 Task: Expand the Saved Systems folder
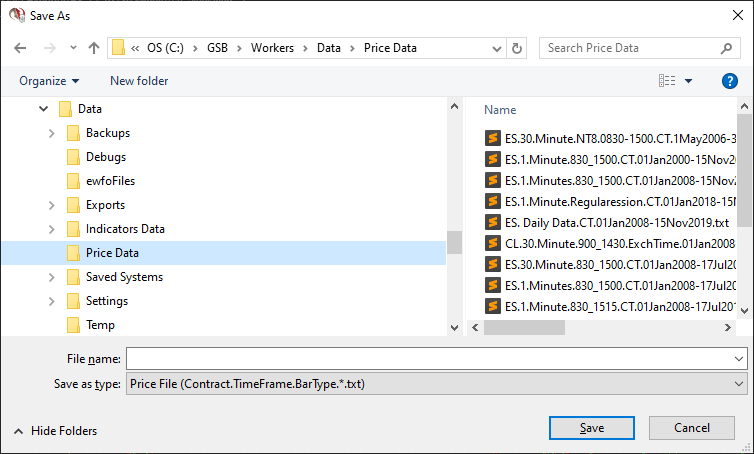(51, 277)
